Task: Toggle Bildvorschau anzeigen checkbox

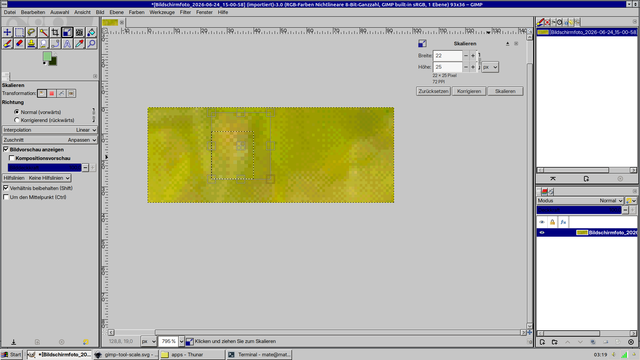Action: 6,149
